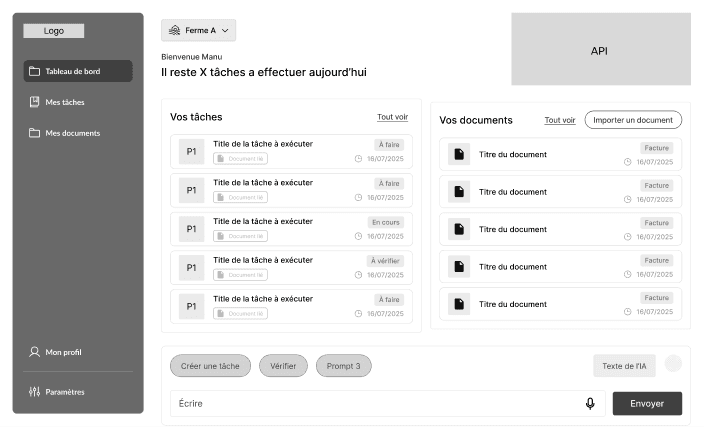The width and height of the screenshot is (704, 427).
Task: Click the file icon in the À vérifier task's Document lié chip
Action: pyautogui.click(x=220, y=275)
